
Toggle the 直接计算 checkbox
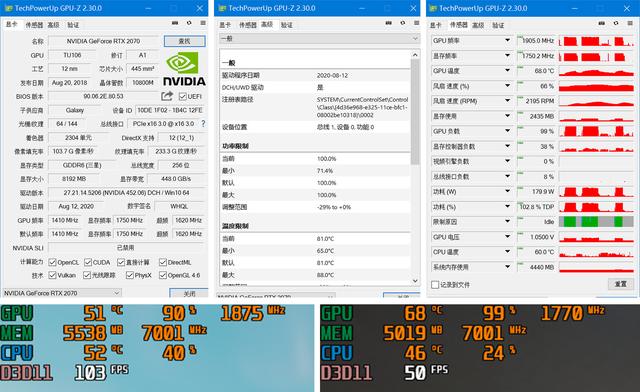tap(121, 262)
